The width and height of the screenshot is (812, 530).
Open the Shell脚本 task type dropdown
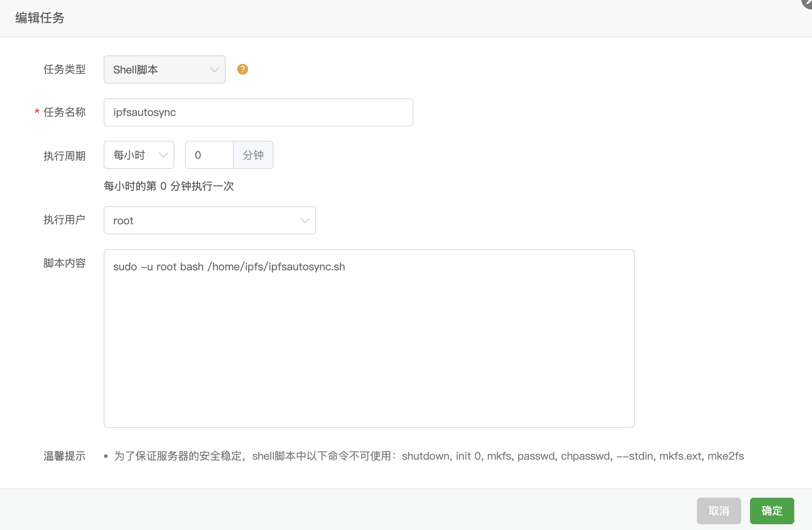pos(164,69)
